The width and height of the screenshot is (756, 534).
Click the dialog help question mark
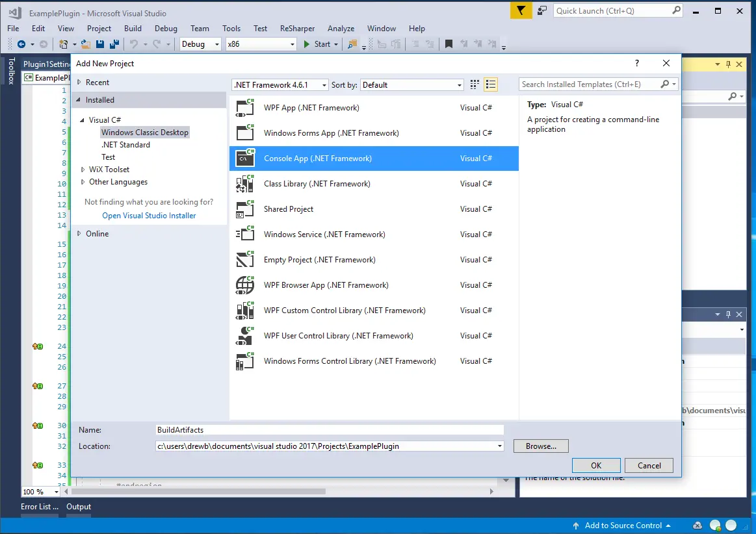pyautogui.click(x=637, y=63)
